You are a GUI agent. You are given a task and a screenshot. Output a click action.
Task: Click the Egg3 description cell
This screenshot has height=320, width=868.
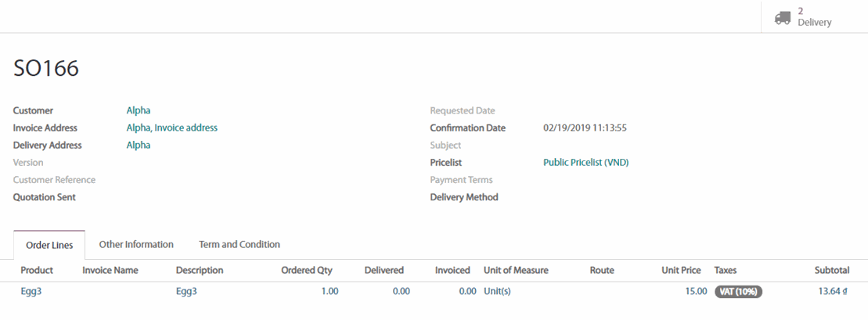pos(186,291)
